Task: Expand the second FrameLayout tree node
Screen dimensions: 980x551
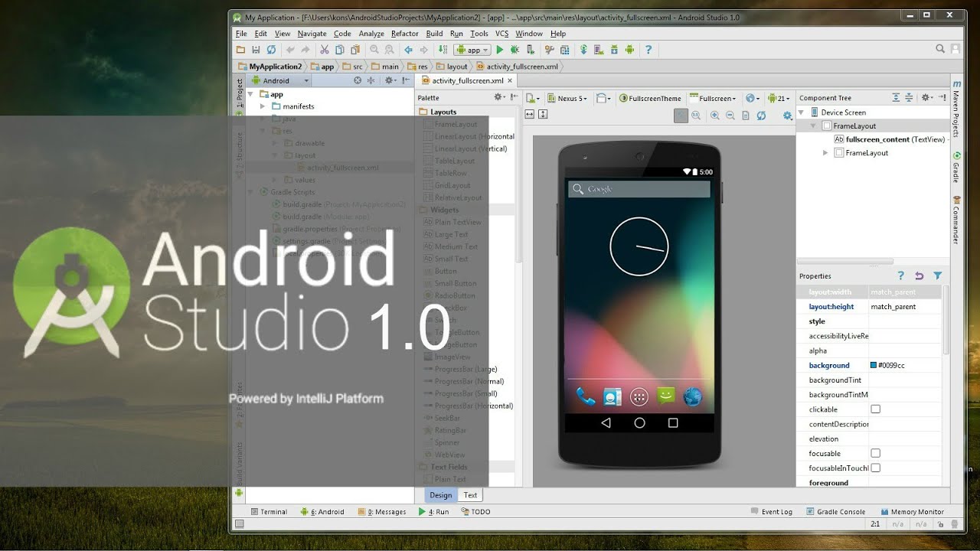Action: [825, 153]
